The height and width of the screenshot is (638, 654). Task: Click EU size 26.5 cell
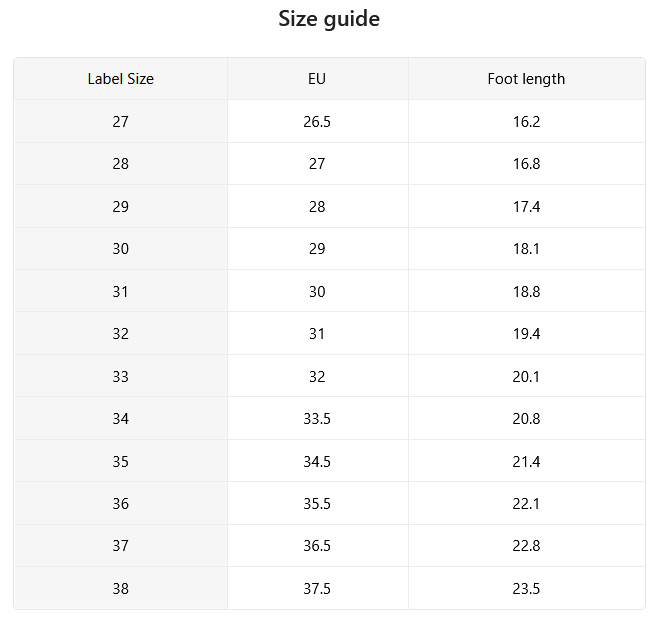(x=317, y=121)
